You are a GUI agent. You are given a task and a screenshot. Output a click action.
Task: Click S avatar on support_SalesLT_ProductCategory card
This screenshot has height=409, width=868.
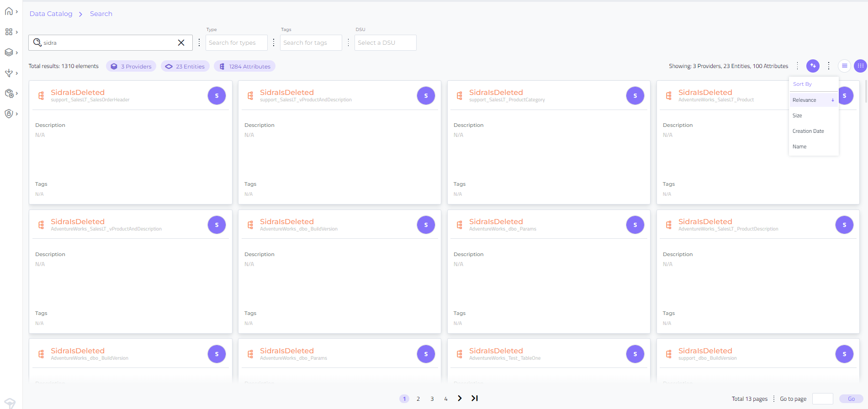click(x=635, y=95)
